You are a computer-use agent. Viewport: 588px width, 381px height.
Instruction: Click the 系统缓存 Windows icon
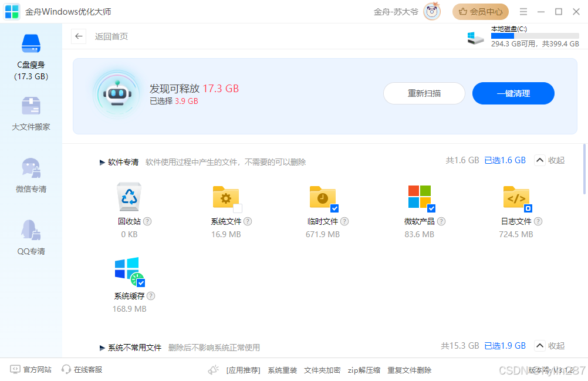click(x=127, y=270)
